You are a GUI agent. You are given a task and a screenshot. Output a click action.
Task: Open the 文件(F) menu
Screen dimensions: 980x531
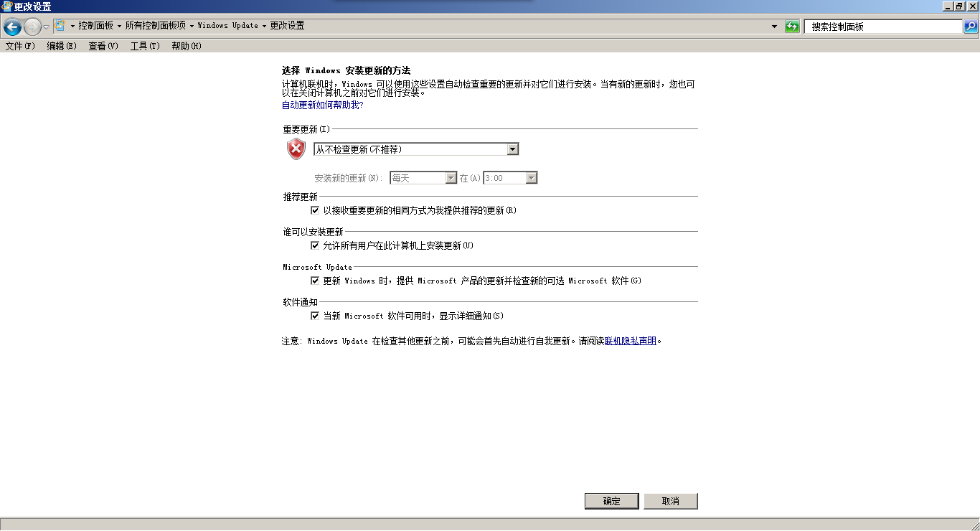(20, 46)
